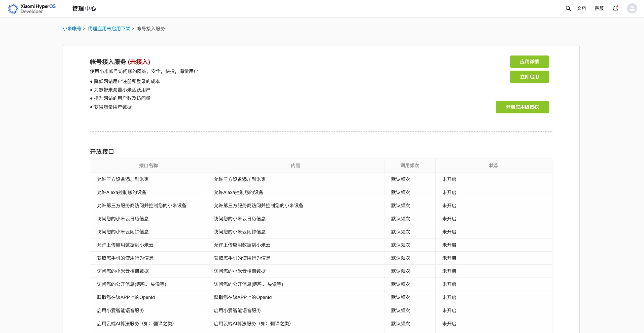Click the 接口名称 column header

(x=148, y=165)
